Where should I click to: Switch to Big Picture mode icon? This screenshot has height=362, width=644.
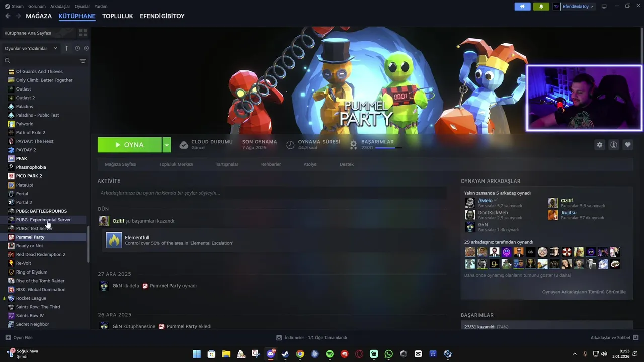point(604,6)
